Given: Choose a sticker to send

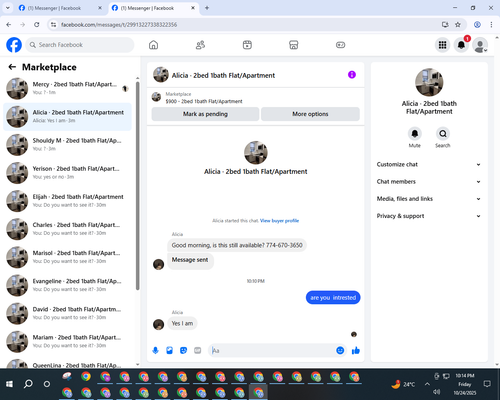Looking at the screenshot, I should 183,350.
